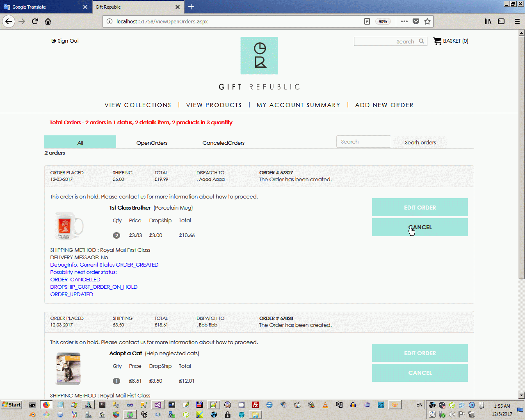
Task: Open Command Prompt from the taskbar
Action: 32,405
